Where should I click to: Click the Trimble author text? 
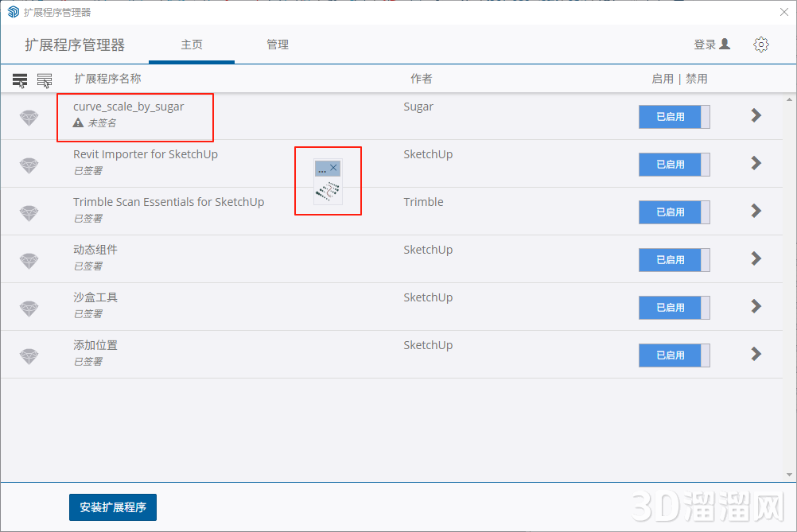423,202
